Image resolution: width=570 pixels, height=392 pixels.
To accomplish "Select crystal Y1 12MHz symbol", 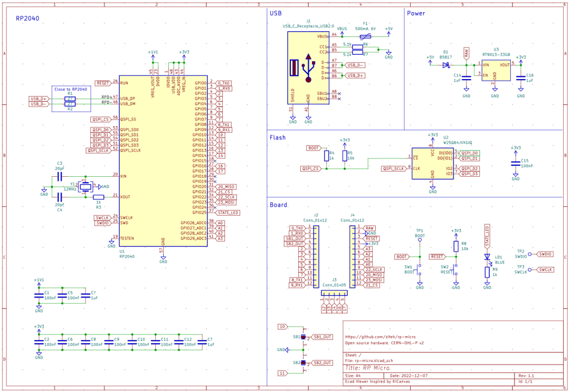I will click(85, 187).
